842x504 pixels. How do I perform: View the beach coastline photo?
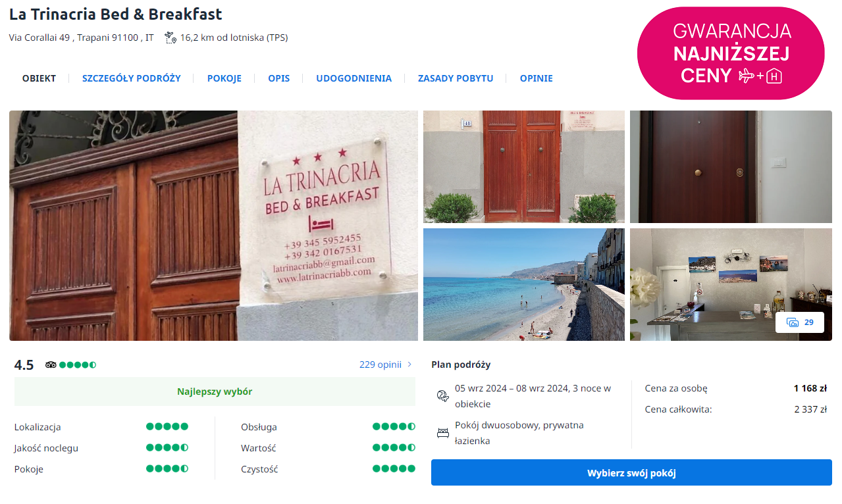tap(523, 284)
